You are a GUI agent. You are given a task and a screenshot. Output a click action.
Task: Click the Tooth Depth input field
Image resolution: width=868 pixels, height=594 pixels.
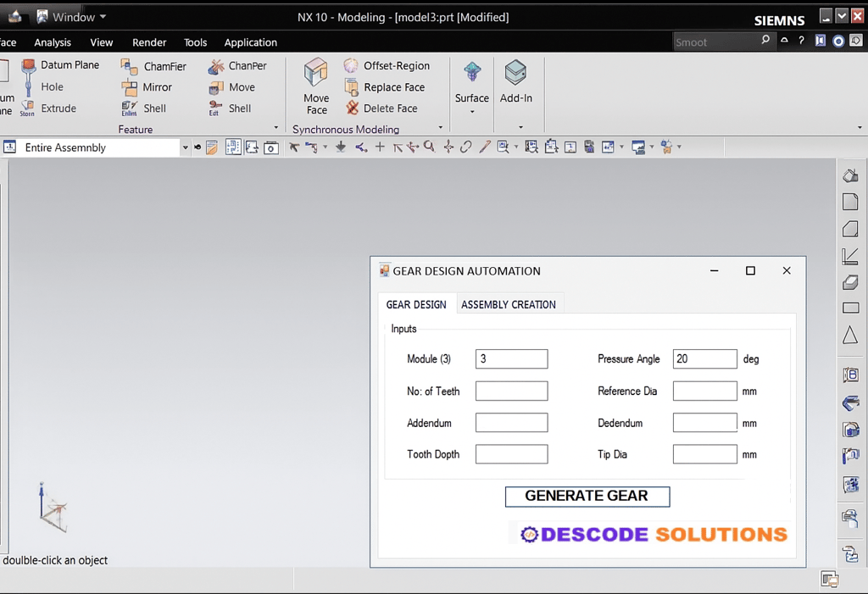tap(511, 454)
